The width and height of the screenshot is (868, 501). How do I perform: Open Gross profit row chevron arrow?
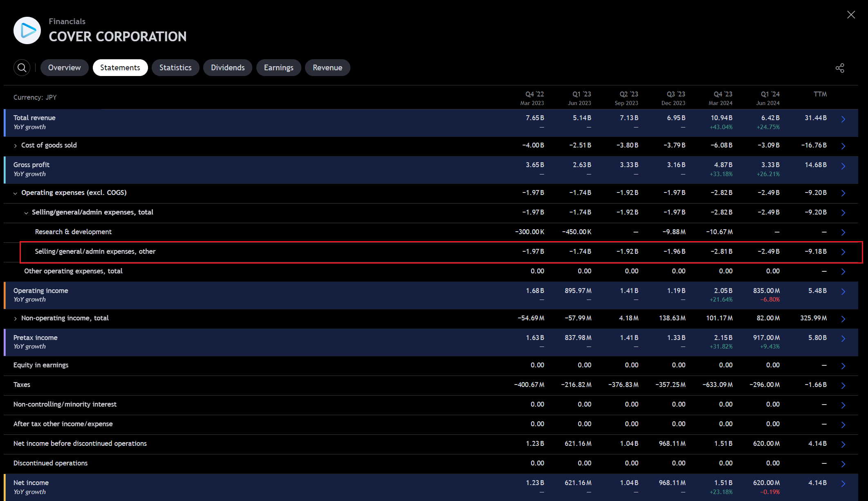[x=843, y=166]
